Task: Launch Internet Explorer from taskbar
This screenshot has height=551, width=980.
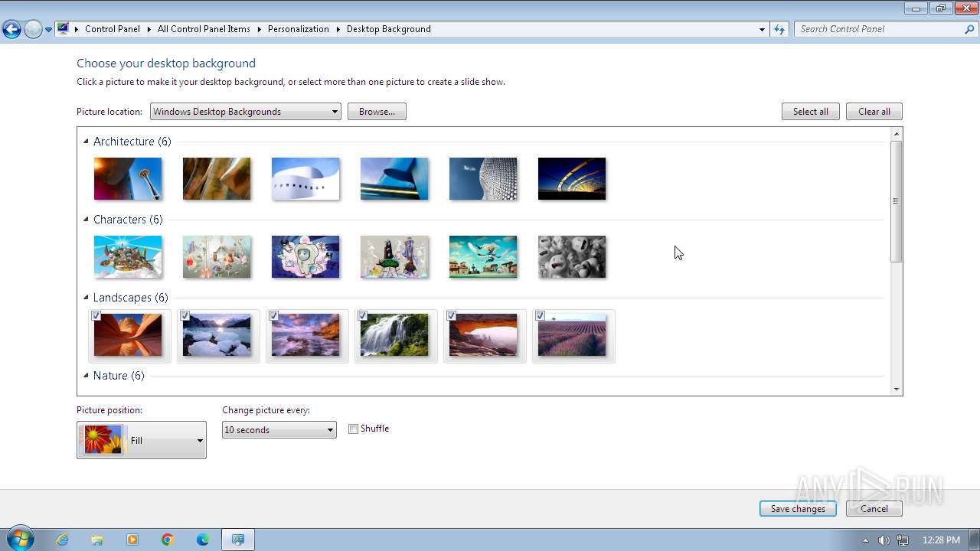Action: click(x=62, y=540)
